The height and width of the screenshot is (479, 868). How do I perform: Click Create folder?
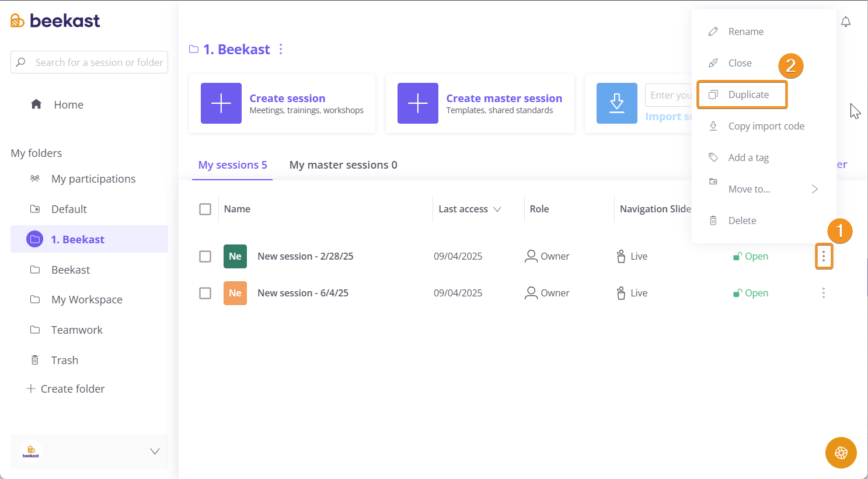click(x=66, y=389)
